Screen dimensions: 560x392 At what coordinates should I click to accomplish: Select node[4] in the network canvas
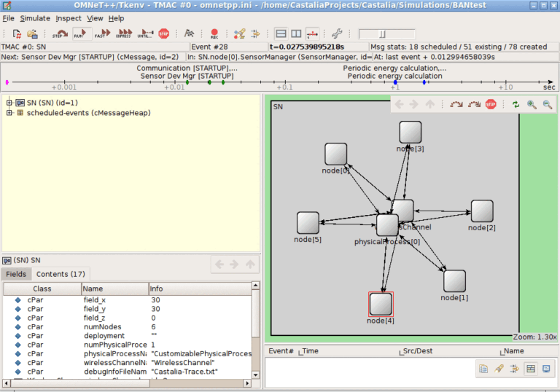[381, 303]
